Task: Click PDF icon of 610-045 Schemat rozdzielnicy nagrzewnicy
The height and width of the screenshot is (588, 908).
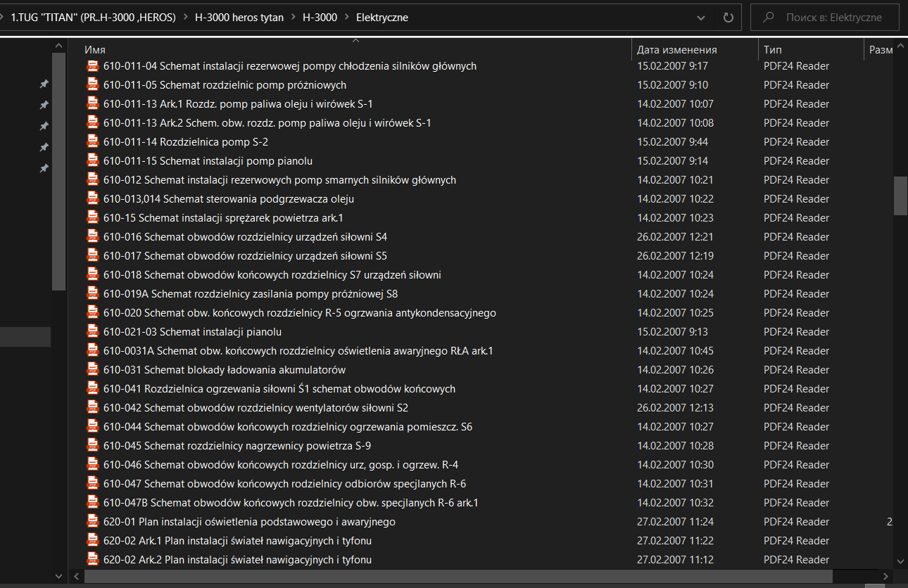Action: 92,446
